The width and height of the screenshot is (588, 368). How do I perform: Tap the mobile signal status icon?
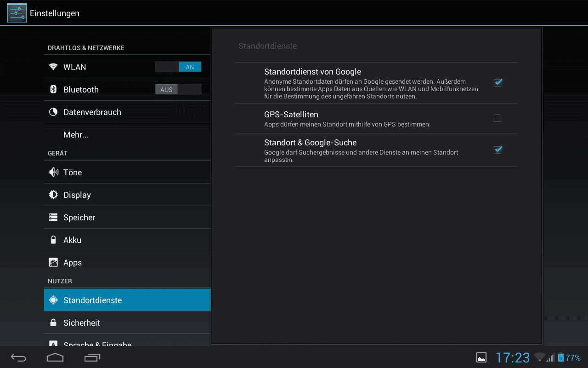pyautogui.click(x=550, y=357)
